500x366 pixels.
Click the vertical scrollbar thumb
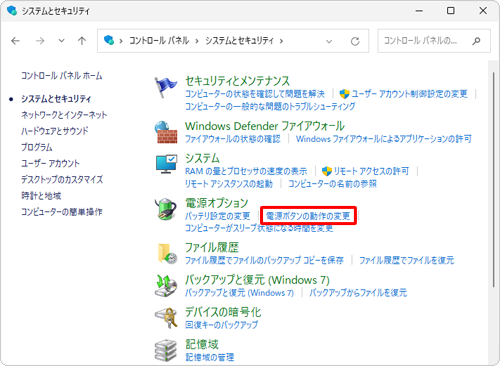[x=494, y=180]
